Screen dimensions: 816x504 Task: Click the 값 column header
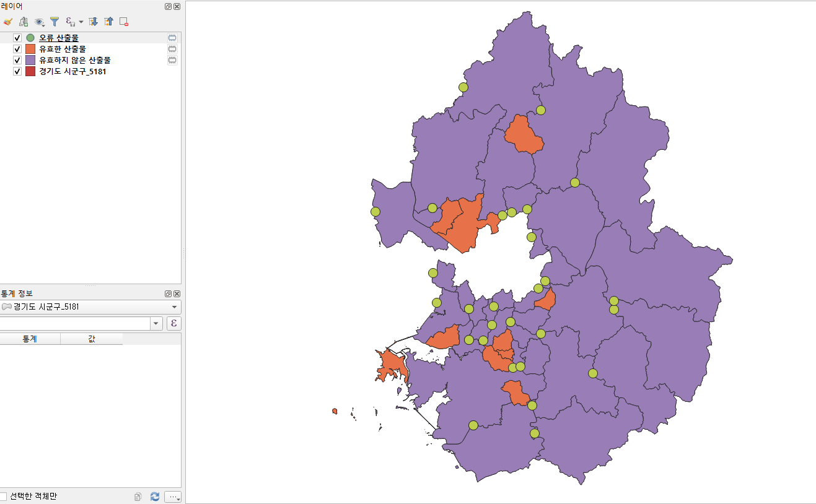[92, 339]
